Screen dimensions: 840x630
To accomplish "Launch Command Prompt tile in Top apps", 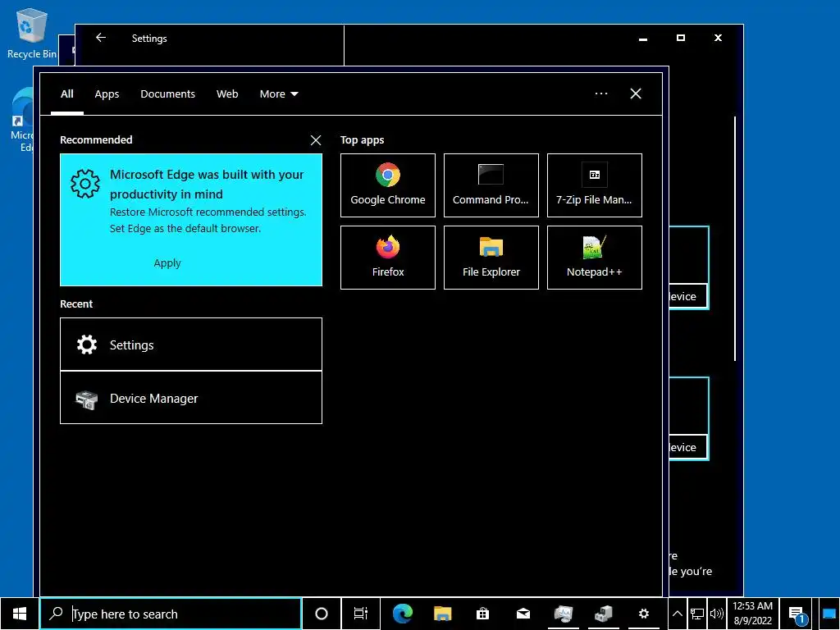I will [x=491, y=185].
